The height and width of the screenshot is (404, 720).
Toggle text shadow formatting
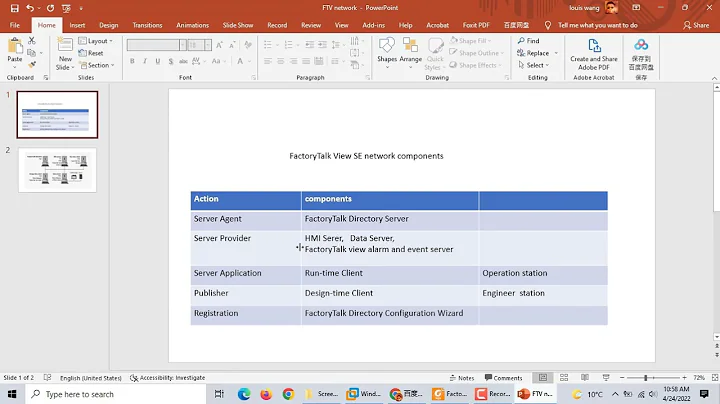[171, 61]
